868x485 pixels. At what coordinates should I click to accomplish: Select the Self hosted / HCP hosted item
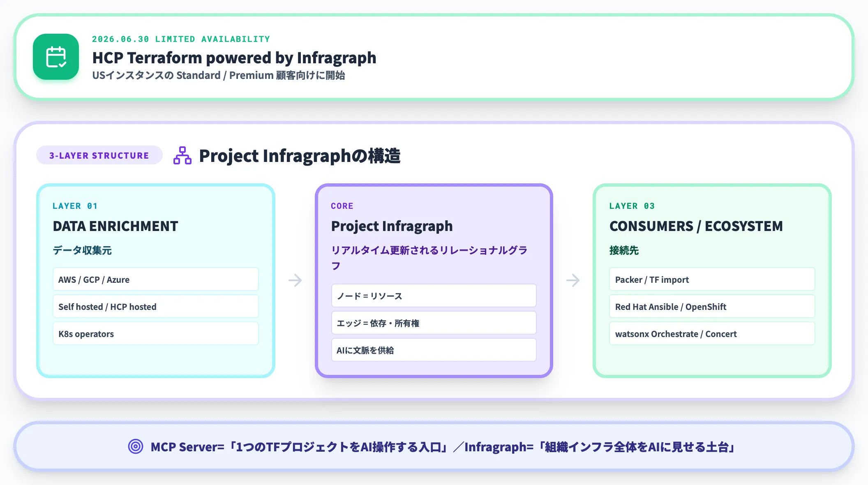(156, 307)
